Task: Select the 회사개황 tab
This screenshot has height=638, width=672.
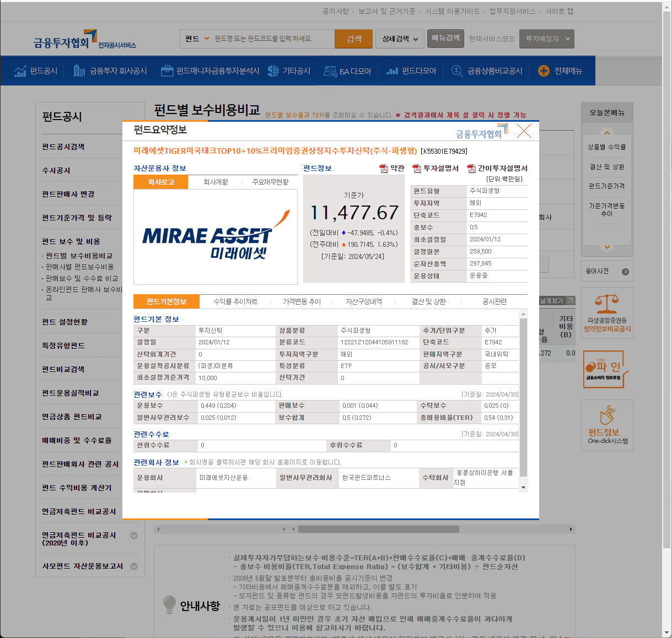Action: [x=216, y=182]
